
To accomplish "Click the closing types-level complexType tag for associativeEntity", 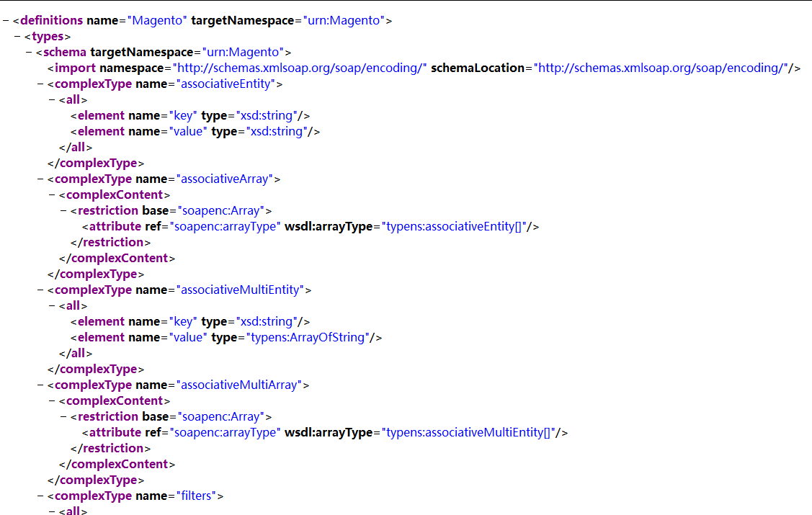I will pos(96,164).
